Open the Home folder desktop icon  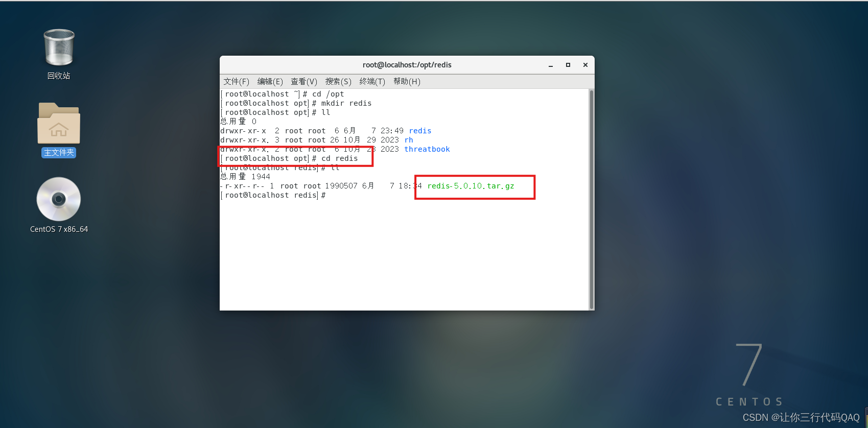59,123
